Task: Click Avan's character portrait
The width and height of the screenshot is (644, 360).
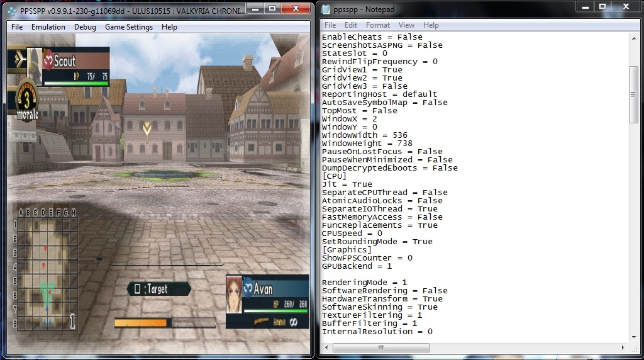Action: (234, 294)
